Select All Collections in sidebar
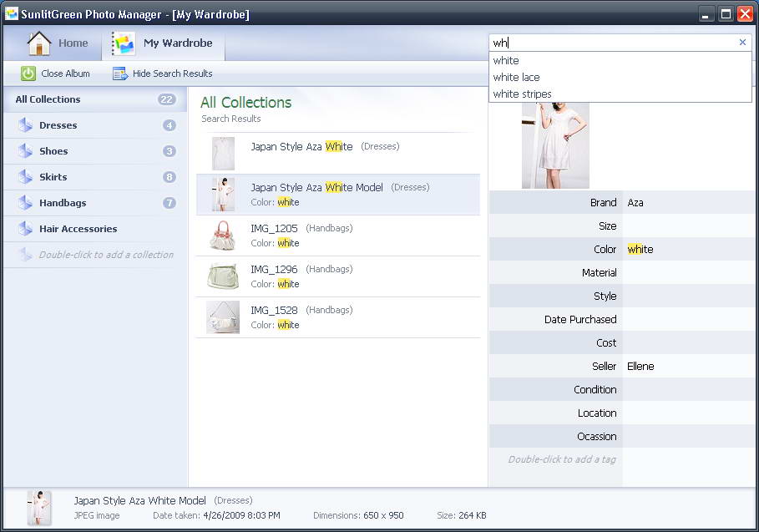This screenshot has width=759, height=532. (95, 99)
